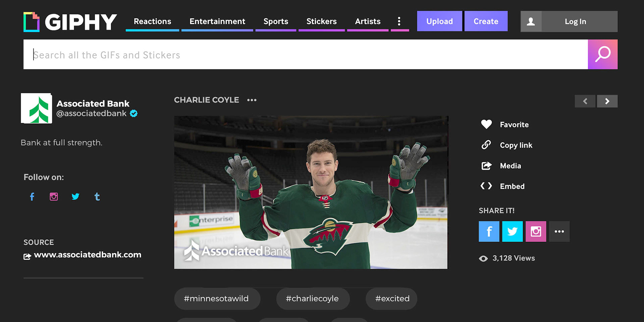Click the eye views icon

pos(483,258)
